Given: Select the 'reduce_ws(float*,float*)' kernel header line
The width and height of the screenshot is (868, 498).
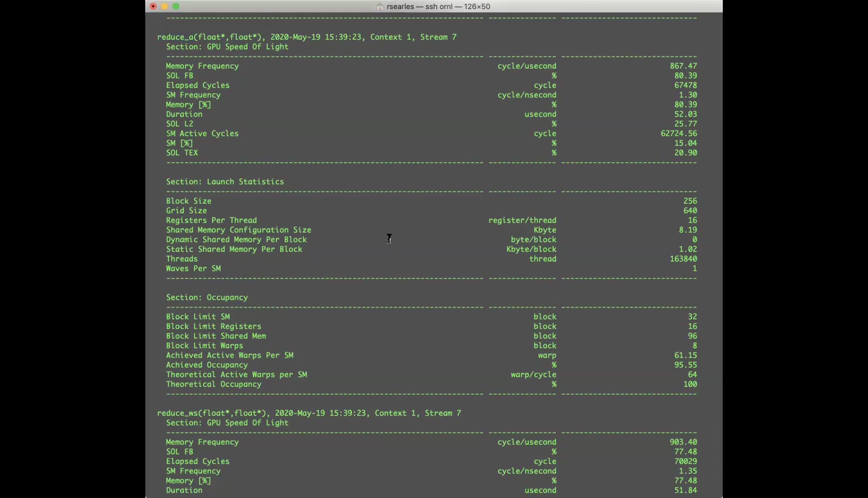Looking at the screenshot, I should (x=309, y=413).
